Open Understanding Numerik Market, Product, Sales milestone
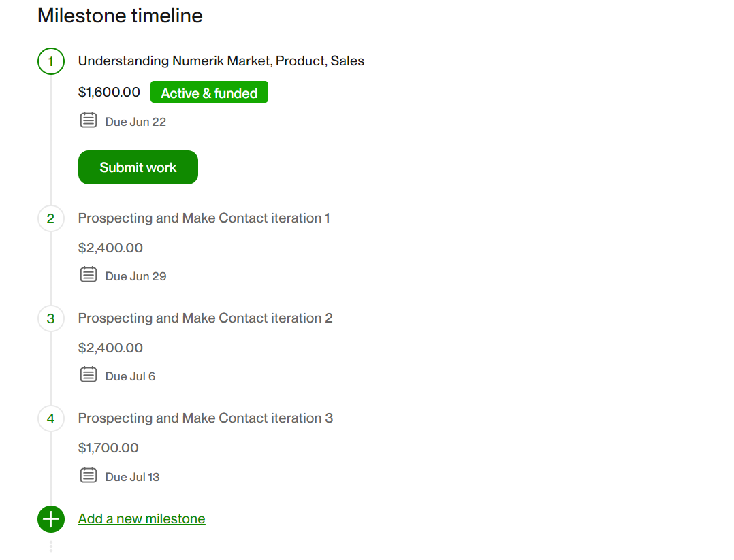This screenshot has width=734, height=560. click(221, 61)
